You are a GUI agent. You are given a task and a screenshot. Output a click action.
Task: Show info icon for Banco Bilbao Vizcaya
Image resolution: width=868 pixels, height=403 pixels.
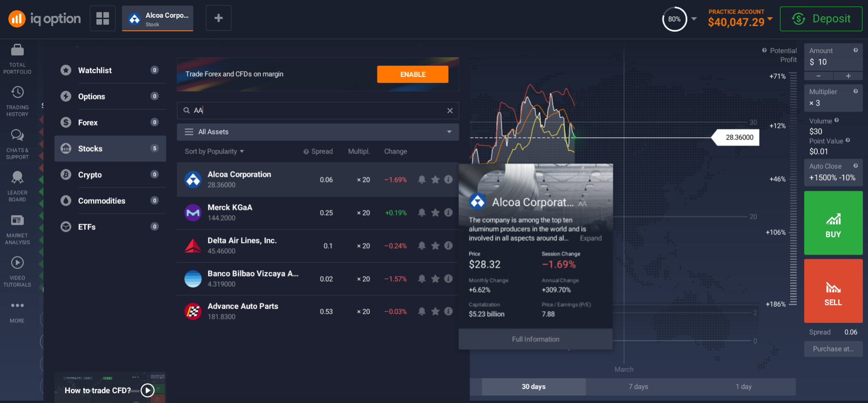coord(448,278)
